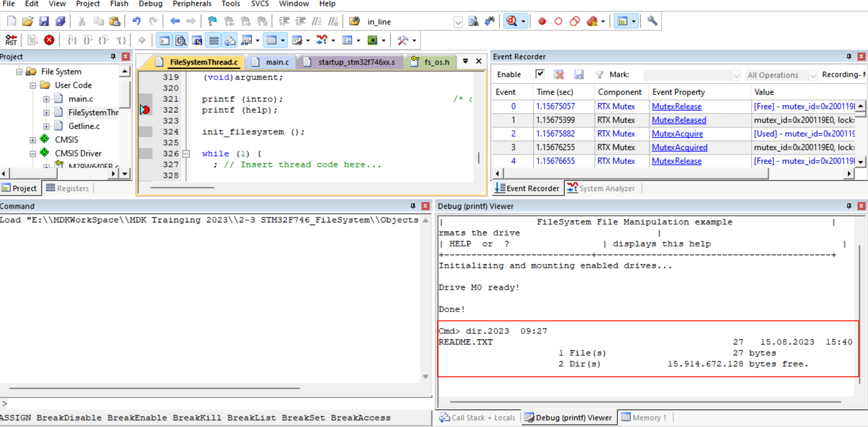Toggle breakpoint marker on line 322
The image size is (868, 427).
145,110
